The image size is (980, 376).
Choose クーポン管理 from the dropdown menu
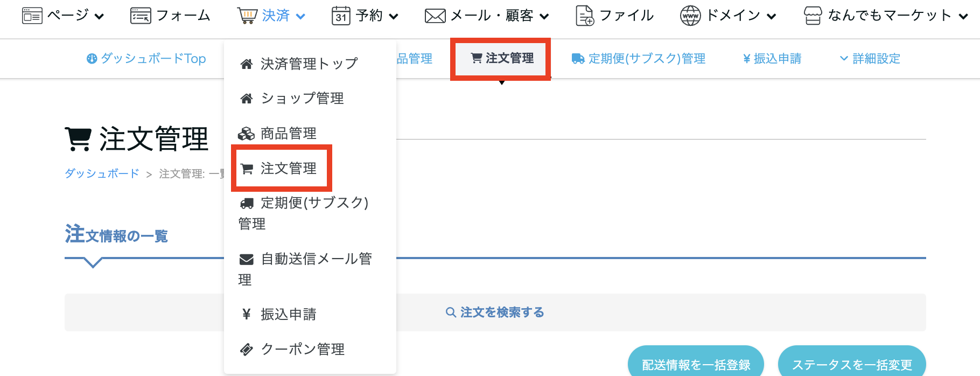302,349
